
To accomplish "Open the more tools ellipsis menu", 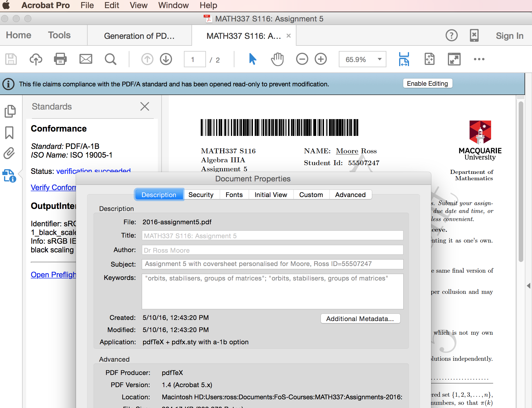I will click(479, 59).
